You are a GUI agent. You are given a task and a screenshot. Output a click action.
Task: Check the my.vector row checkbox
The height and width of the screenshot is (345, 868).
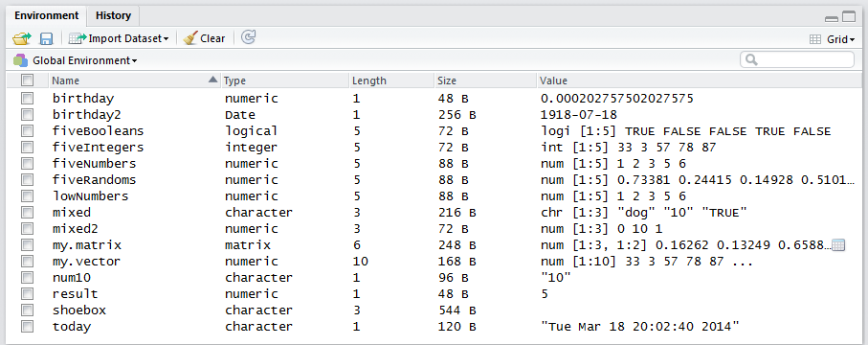(x=27, y=262)
